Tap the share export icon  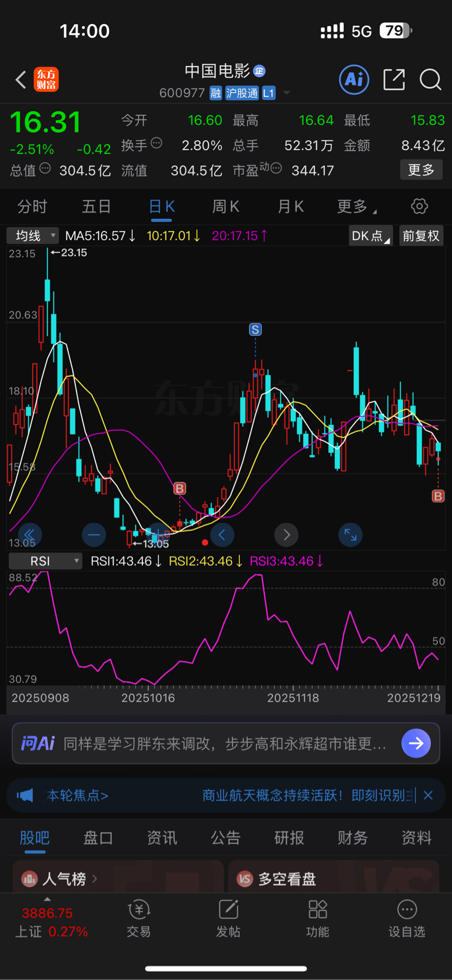click(x=394, y=79)
